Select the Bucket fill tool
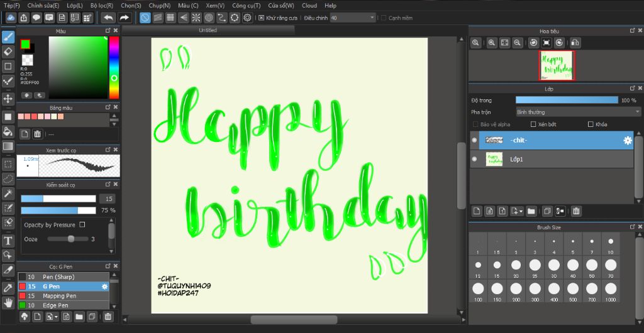This screenshot has height=333, width=644. (8, 131)
